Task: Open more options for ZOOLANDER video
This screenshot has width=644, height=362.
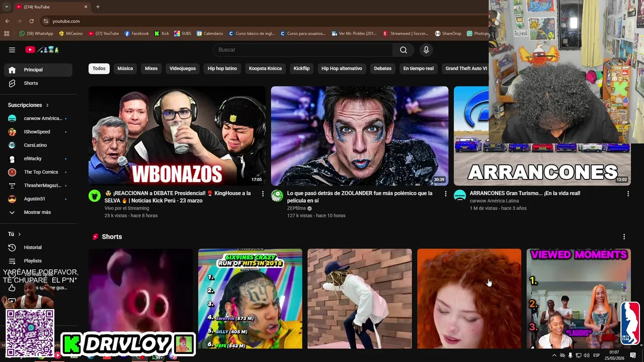Action: pyautogui.click(x=445, y=194)
